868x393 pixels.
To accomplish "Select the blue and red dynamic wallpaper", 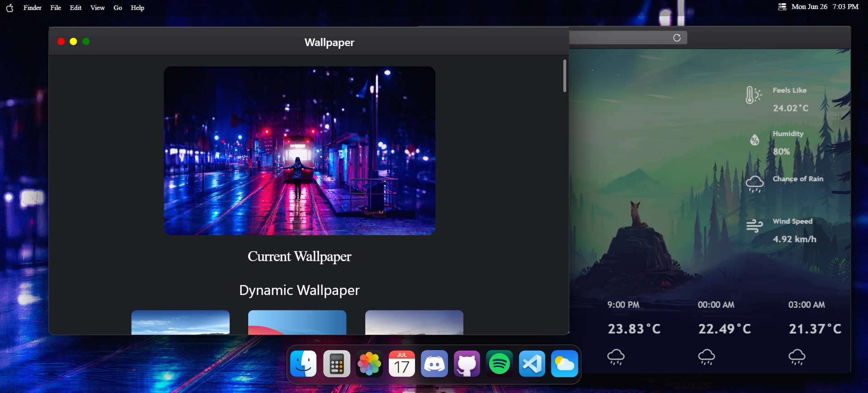I will click(297, 323).
